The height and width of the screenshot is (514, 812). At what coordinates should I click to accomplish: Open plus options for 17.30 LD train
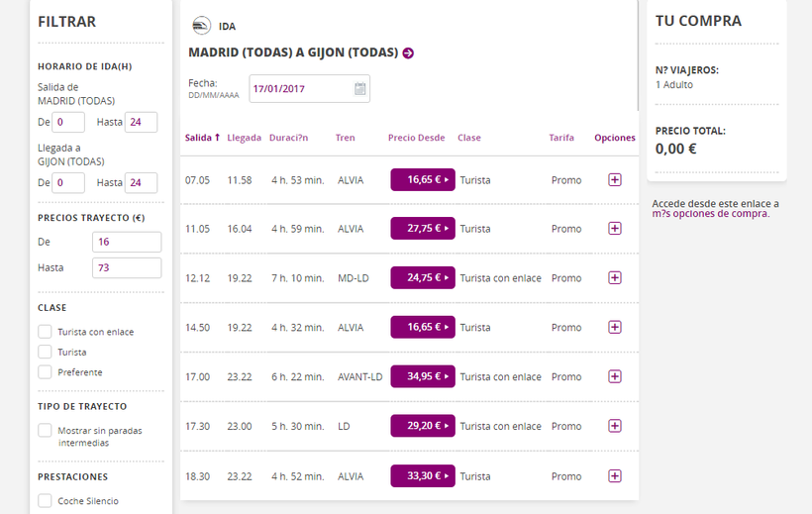pyautogui.click(x=615, y=426)
